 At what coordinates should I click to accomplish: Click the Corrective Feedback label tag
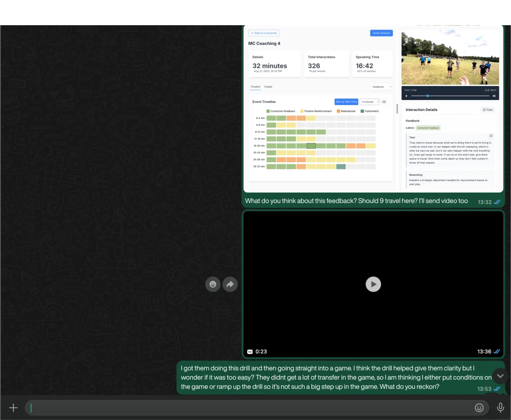click(x=428, y=128)
